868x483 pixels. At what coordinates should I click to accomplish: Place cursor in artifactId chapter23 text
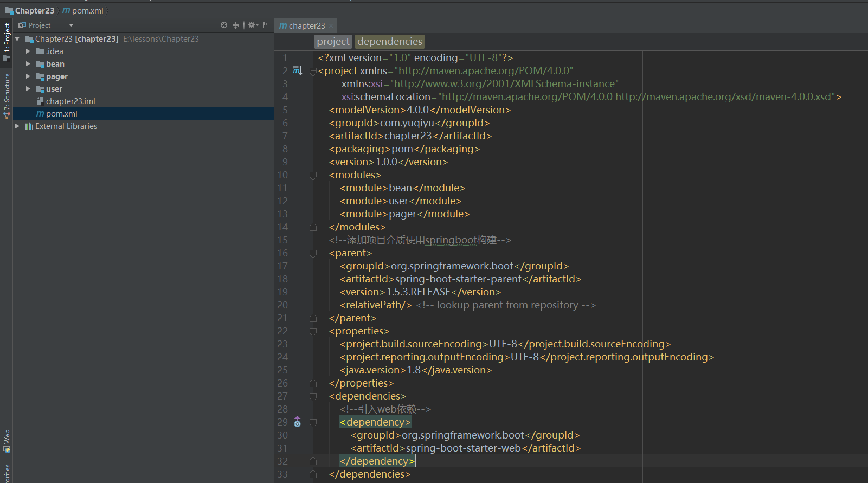tap(408, 136)
